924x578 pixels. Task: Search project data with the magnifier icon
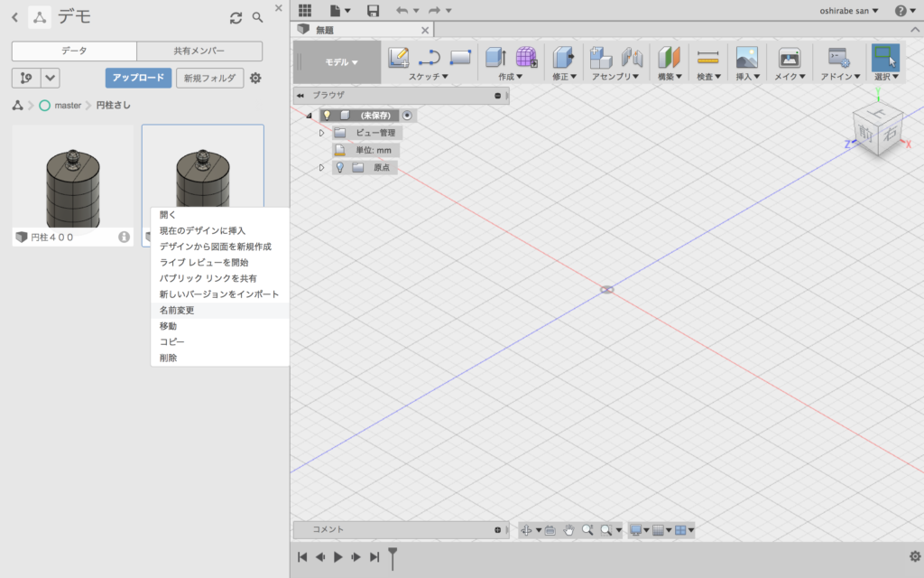coord(257,18)
